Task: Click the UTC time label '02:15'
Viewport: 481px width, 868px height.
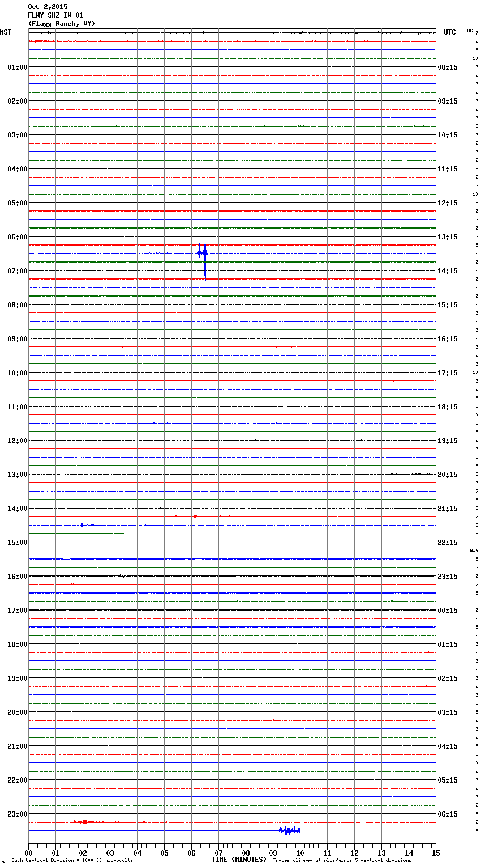Action: click(448, 678)
